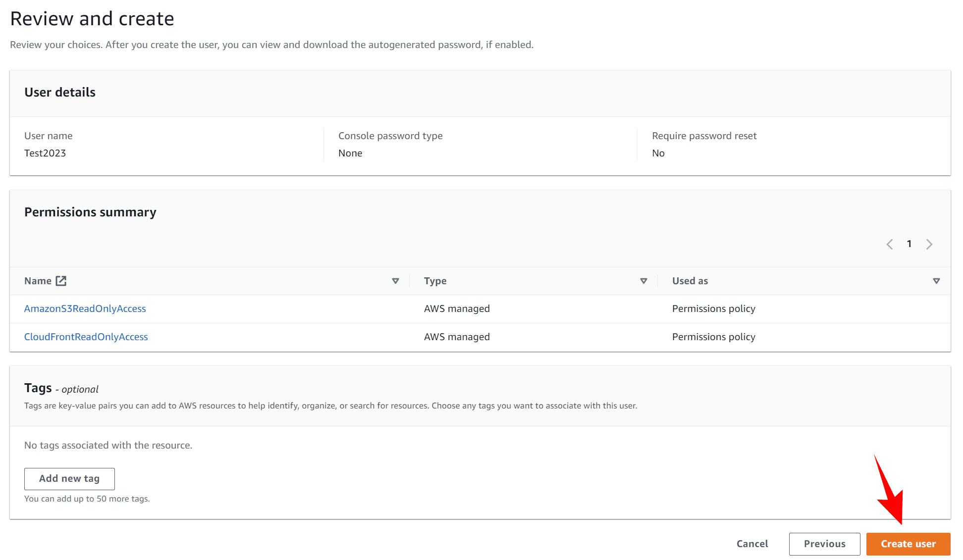Click the User details heading

click(x=60, y=92)
